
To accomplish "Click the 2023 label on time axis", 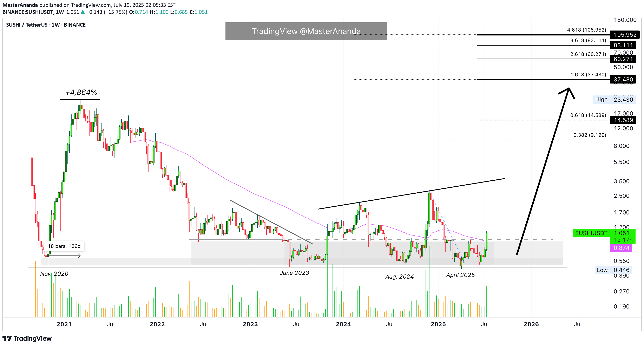I will 250,324.
